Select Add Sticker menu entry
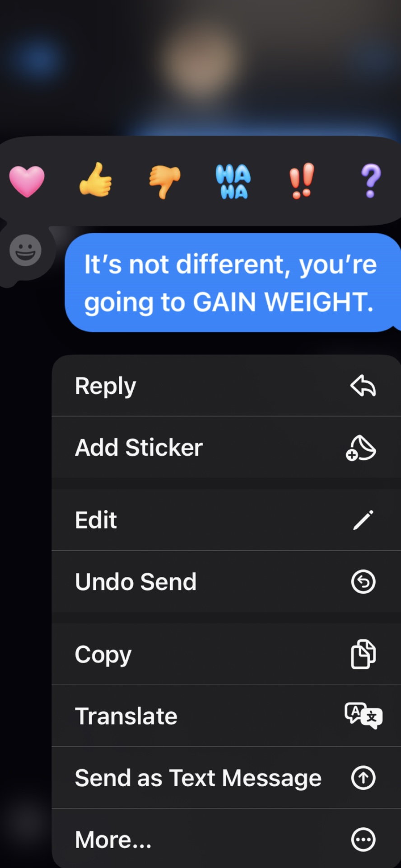 (x=226, y=448)
